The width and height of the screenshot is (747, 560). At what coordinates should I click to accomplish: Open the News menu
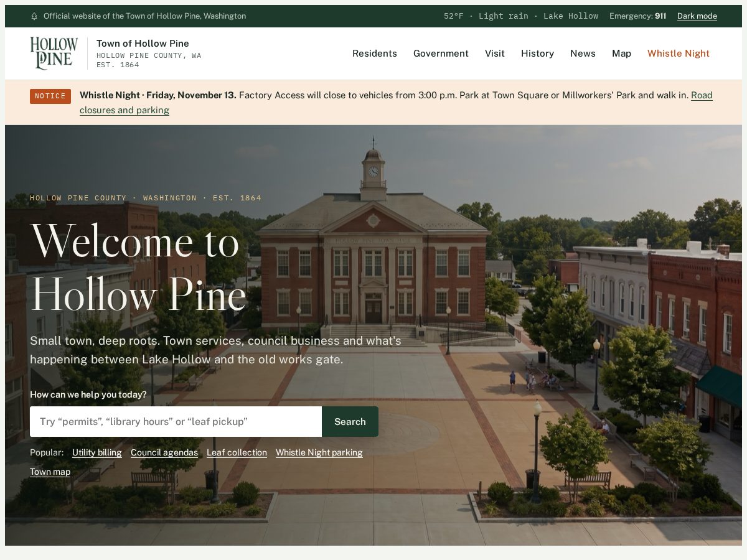pyautogui.click(x=583, y=54)
